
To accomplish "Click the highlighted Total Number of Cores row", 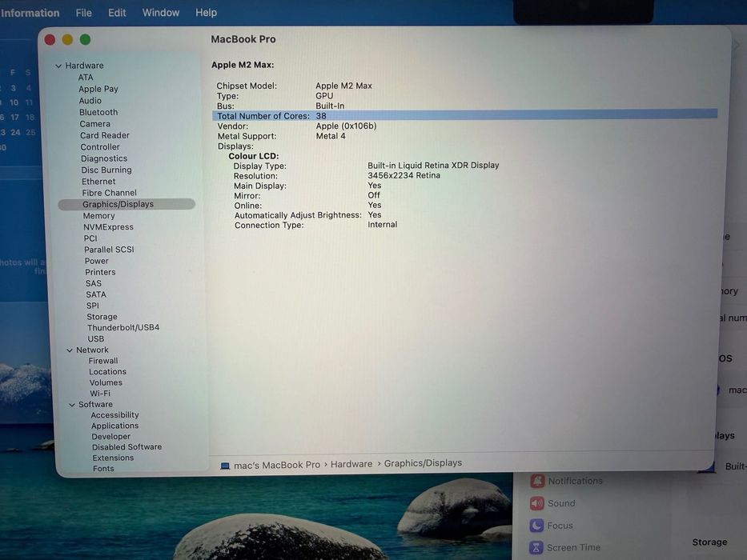I will (464, 116).
